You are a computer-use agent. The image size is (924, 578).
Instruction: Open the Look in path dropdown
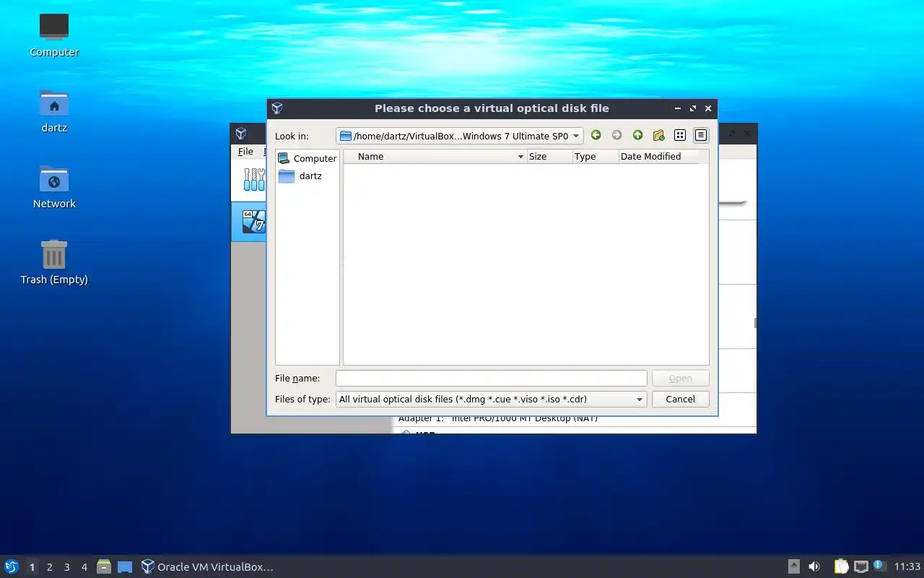point(459,136)
